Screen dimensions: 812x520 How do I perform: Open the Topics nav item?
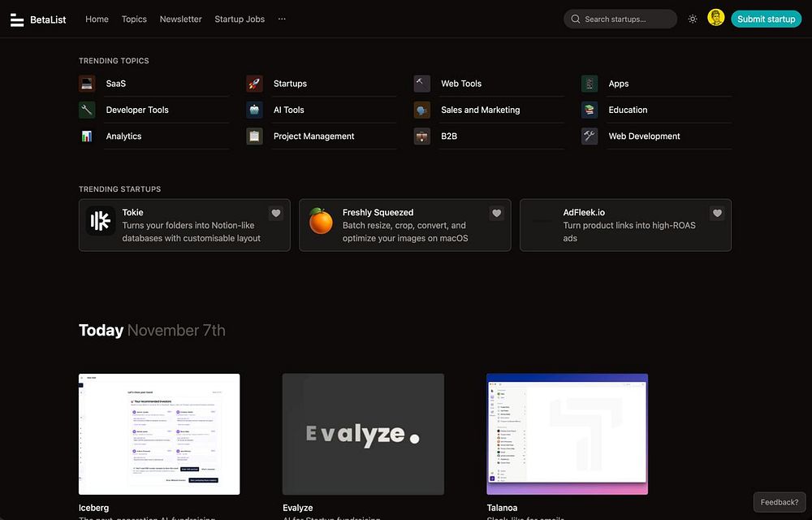tap(134, 19)
